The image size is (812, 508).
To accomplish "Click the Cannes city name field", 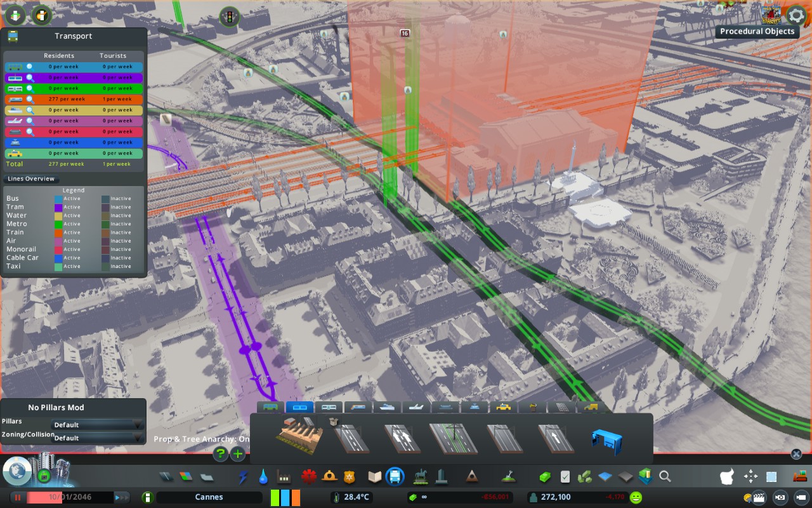I will tap(209, 497).
